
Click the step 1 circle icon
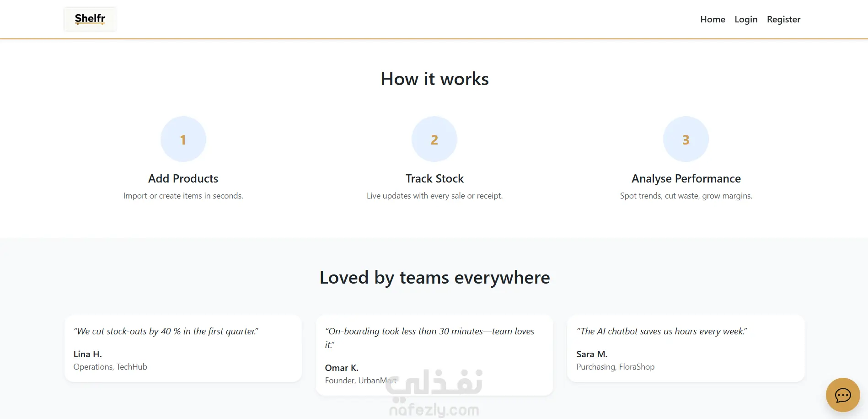[x=183, y=139]
